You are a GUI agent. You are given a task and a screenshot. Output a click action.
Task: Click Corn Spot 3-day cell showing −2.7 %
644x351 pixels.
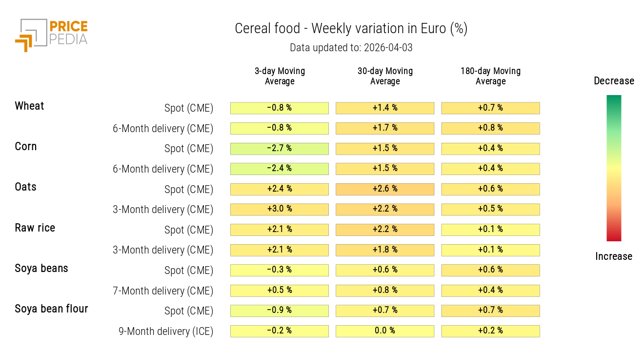click(x=280, y=148)
